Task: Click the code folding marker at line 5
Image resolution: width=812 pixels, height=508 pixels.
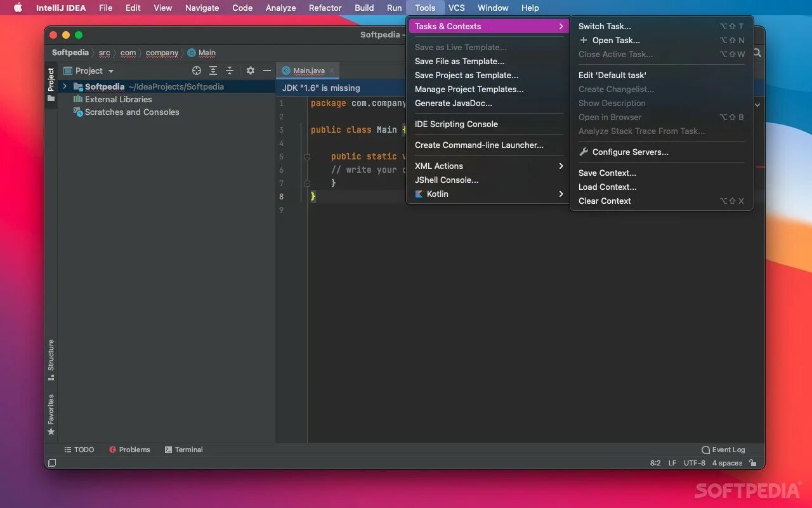Action: (x=307, y=156)
